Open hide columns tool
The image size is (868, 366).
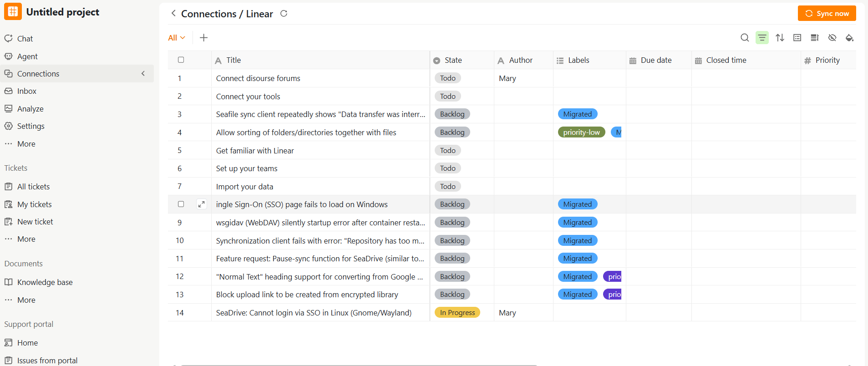[832, 38]
